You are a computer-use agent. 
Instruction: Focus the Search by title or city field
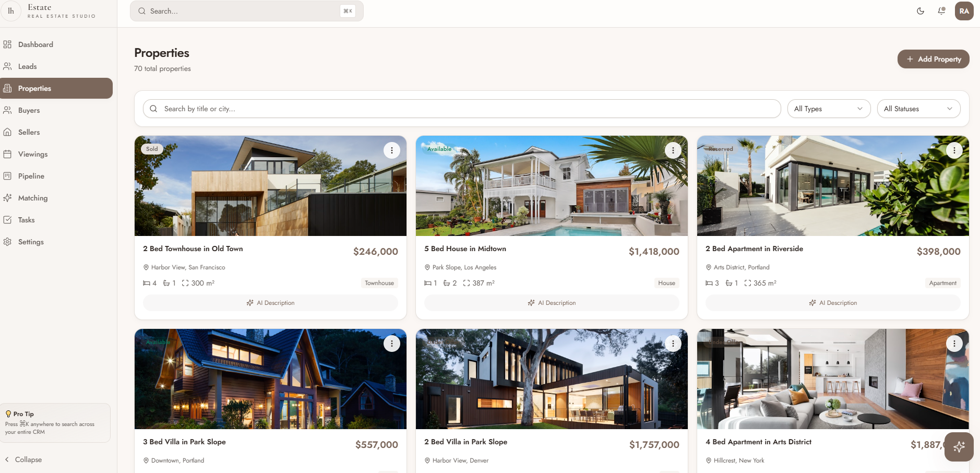coord(462,109)
